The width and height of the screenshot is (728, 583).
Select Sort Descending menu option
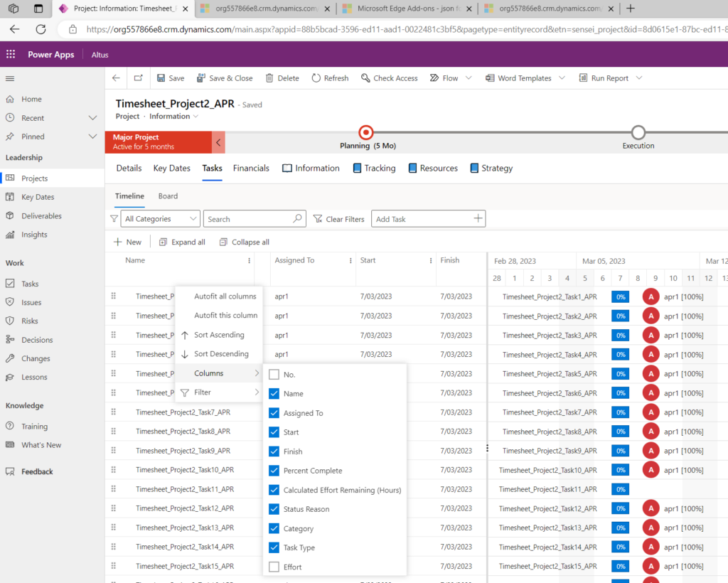pyautogui.click(x=219, y=353)
